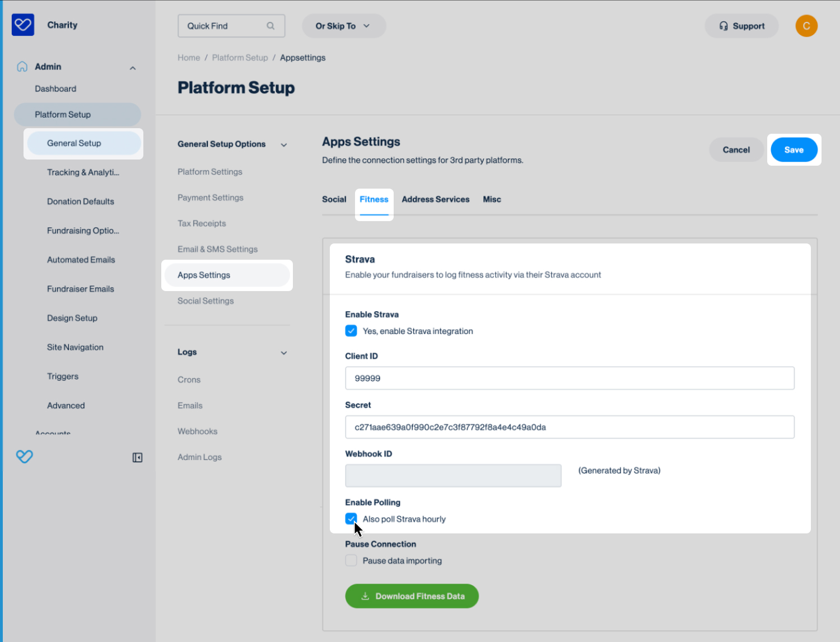Toggle the Also poll Strava hourly checkbox
Screen dimensions: 840x642
tap(351, 519)
